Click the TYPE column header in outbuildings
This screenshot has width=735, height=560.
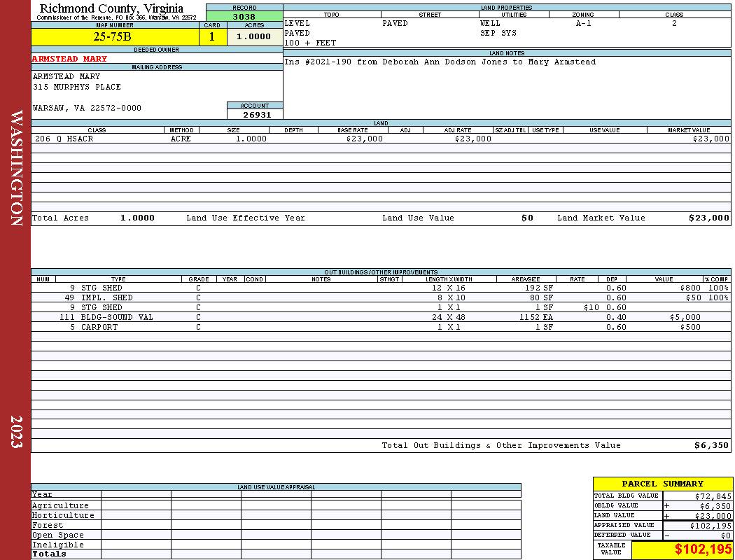click(x=118, y=279)
